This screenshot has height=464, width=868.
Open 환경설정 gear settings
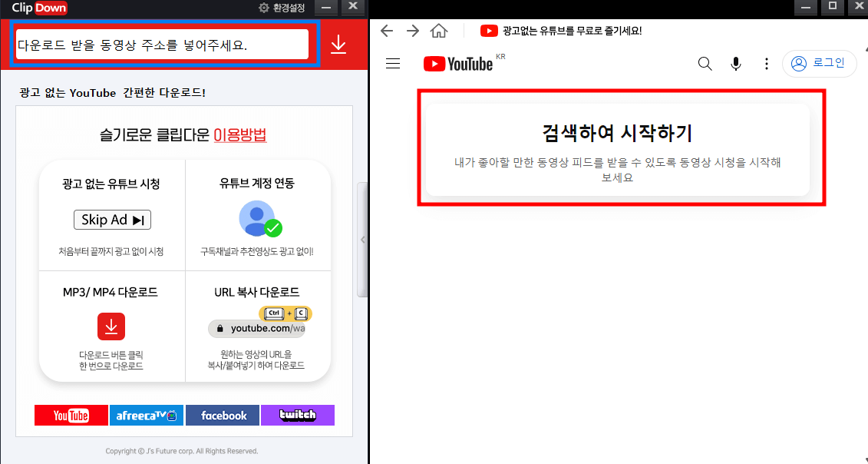282,8
